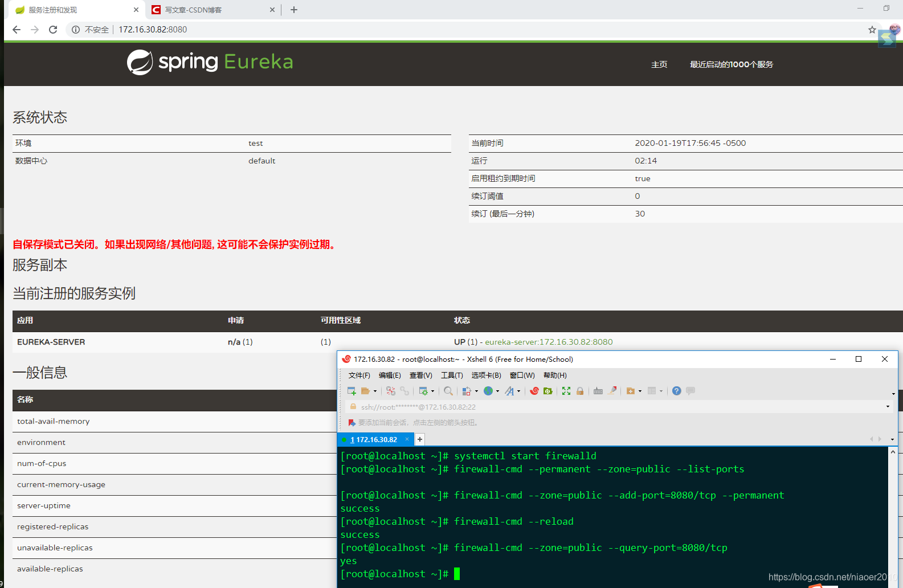
Task: Click layout panes icon in Xshell toolbar
Action: click(x=652, y=391)
